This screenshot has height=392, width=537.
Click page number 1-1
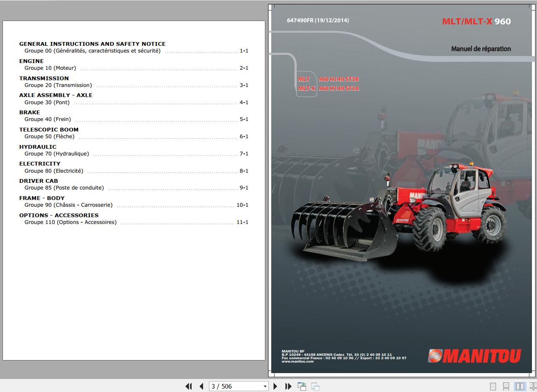[x=244, y=51]
